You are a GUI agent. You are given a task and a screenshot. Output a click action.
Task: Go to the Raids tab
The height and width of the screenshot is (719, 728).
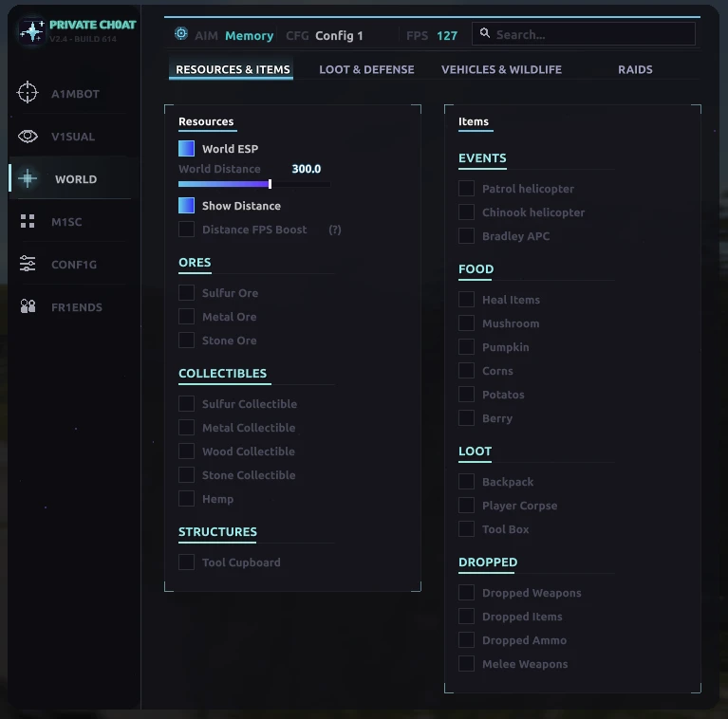click(x=635, y=69)
